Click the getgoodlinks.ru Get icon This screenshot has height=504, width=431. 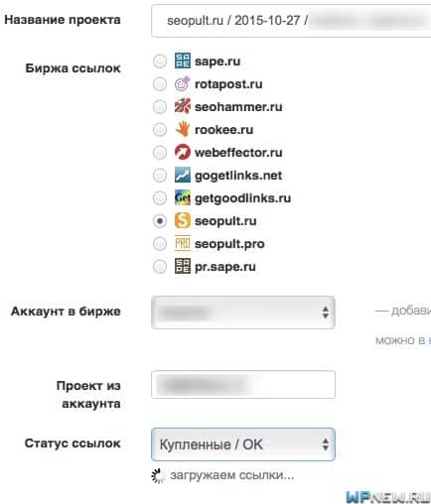183,197
